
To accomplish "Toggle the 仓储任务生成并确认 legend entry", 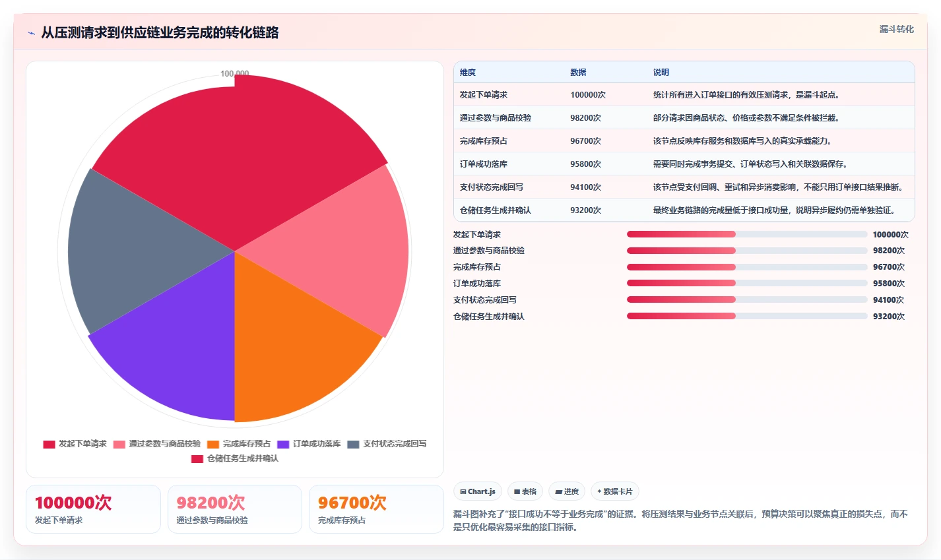I will point(235,458).
